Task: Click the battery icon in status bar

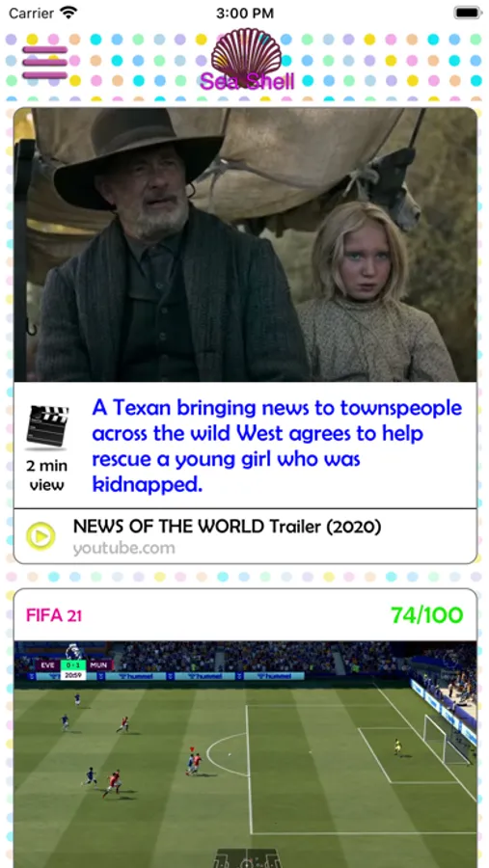Action: pos(467,13)
